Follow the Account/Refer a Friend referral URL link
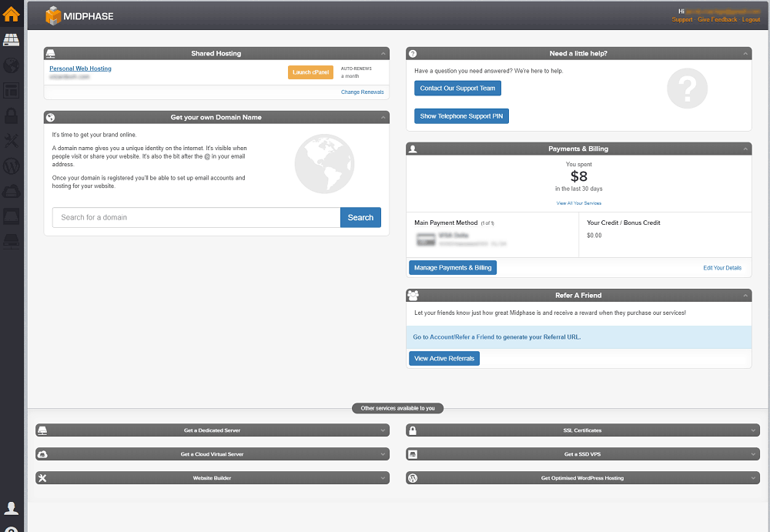The height and width of the screenshot is (532, 770). (x=497, y=337)
